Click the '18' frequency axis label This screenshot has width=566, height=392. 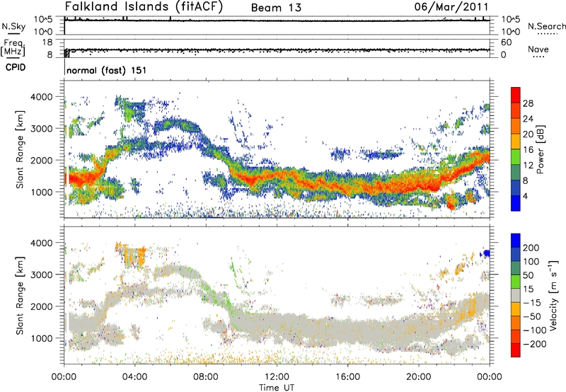(x=47, y=42)
